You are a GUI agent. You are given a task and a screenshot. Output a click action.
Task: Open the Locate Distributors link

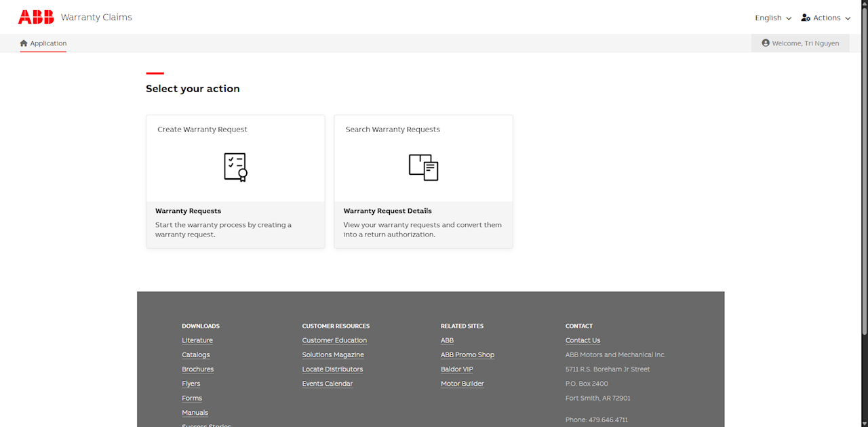(x=332, y=369)
